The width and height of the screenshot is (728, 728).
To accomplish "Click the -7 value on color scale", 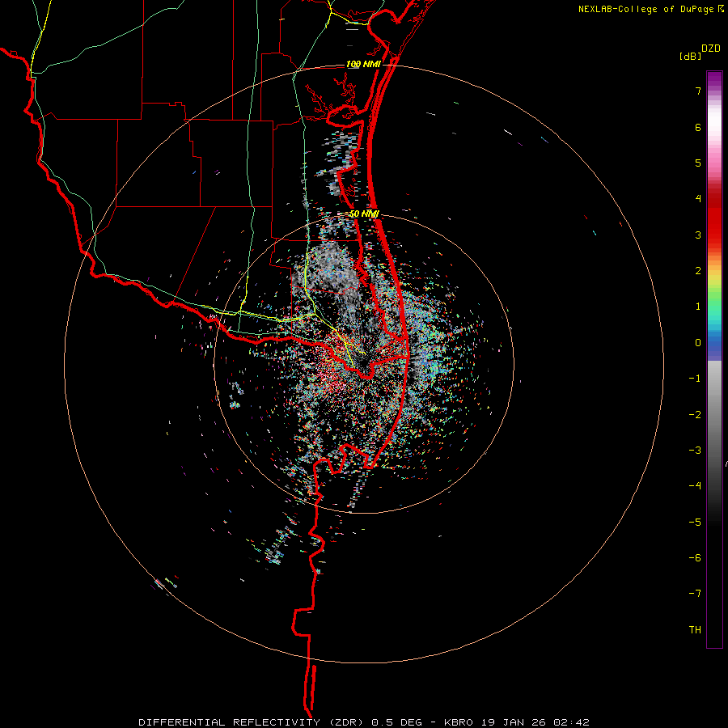I will pyautogui.click(x=695, y=594).
